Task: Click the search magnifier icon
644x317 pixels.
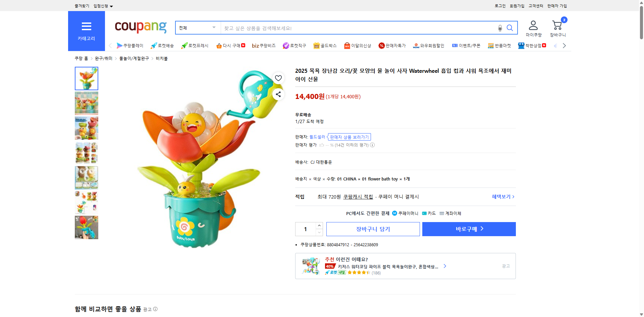Action: pyautogui.click(x=510, y=28)
